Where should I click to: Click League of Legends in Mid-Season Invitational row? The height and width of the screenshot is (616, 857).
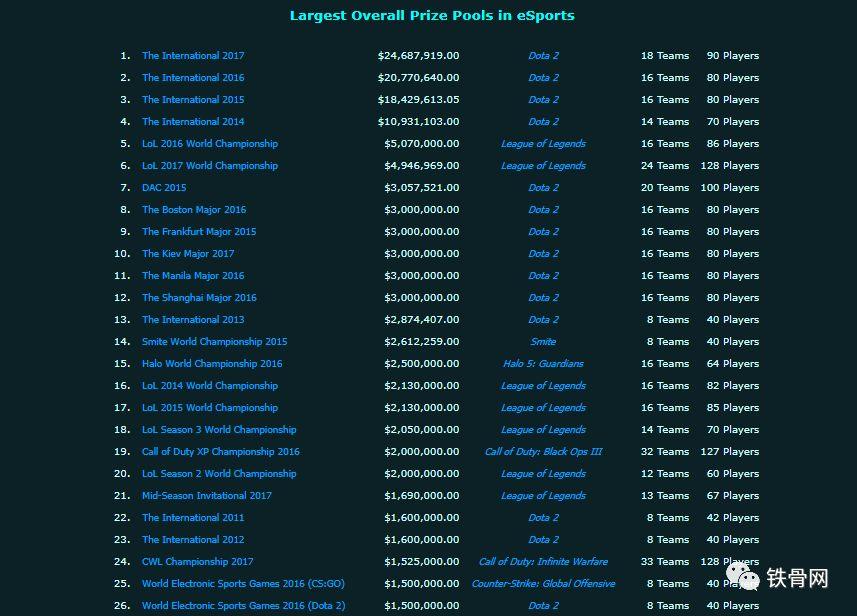tap(543, 496)
